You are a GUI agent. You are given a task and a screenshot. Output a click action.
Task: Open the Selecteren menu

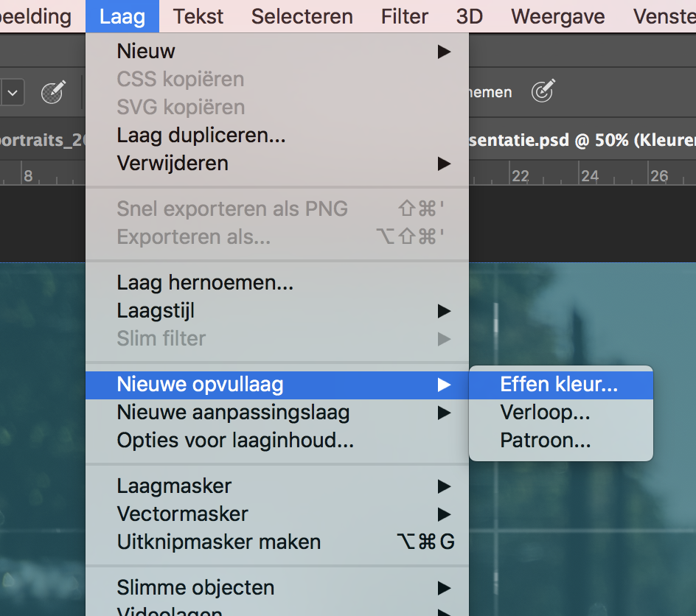point(302,16)
